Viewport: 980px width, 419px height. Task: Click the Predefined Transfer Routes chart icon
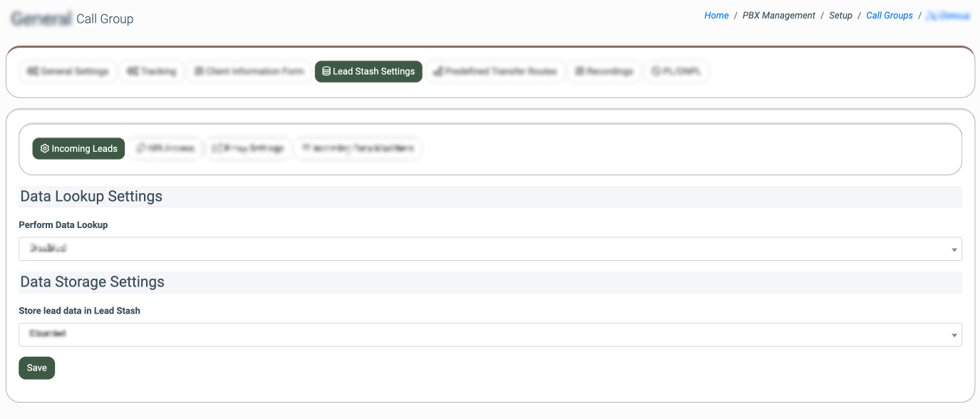point(438,71)
